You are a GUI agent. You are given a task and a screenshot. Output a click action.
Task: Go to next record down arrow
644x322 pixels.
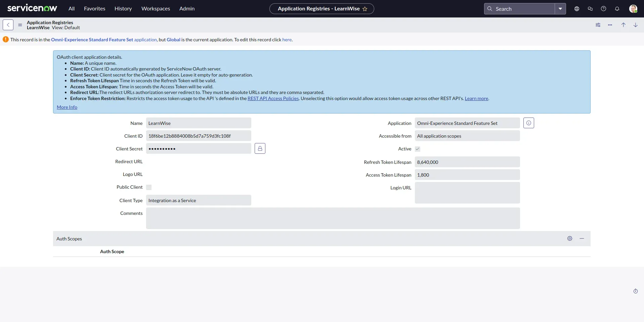coord(636,25)
